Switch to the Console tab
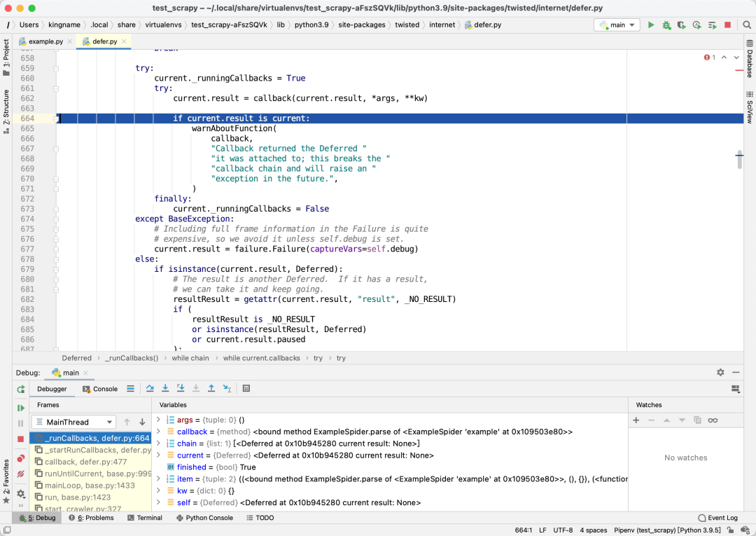Viewport: 756px width, 536px height. point(100,389)
